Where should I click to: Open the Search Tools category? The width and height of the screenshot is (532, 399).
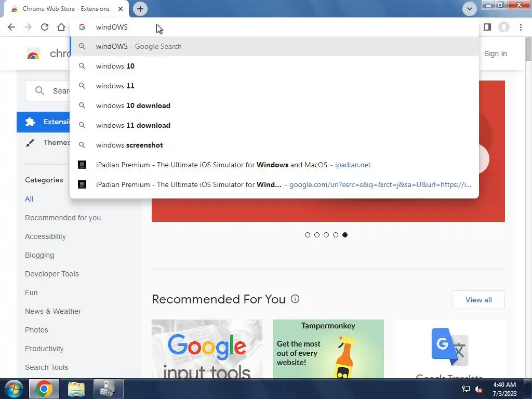(x=46, y=367)
